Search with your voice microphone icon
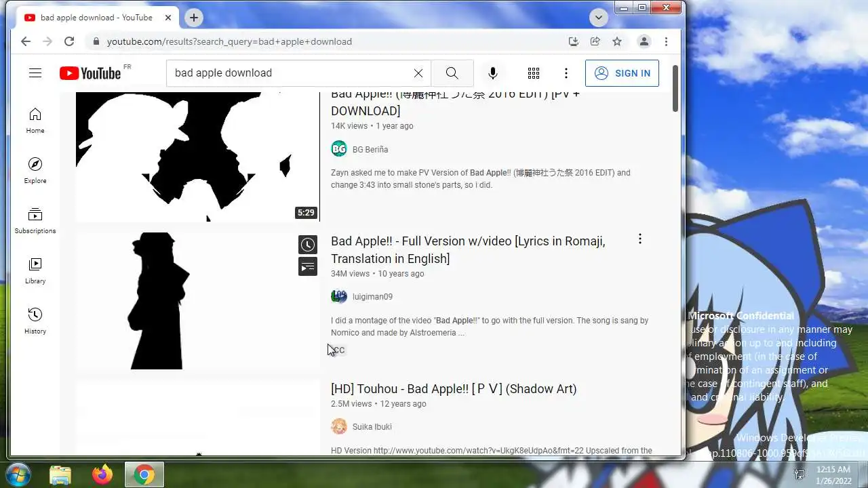This screenshot has width=868, height=488. (x=493, y=73)
